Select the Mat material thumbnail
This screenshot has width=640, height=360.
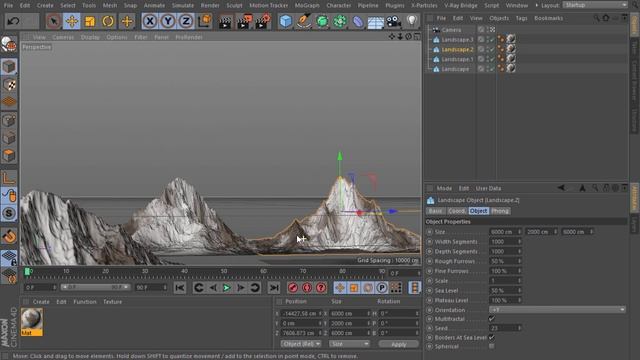31,322
